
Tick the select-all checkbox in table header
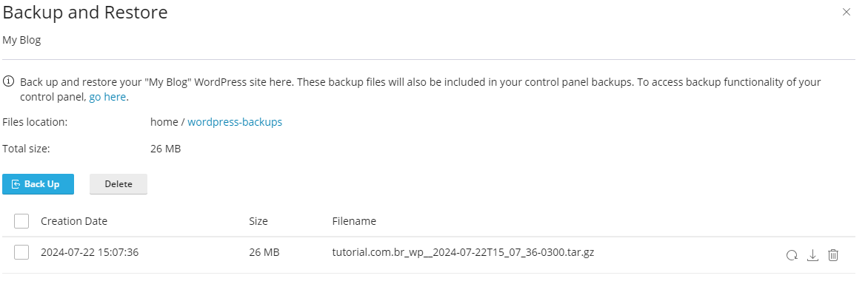coord(21,221)
